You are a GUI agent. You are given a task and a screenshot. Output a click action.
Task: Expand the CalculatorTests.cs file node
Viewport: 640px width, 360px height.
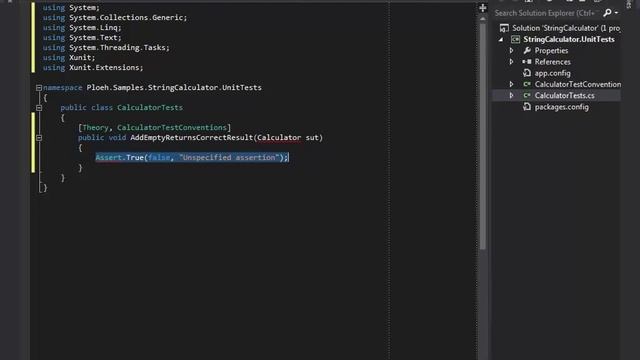click(x=511, y=96)
